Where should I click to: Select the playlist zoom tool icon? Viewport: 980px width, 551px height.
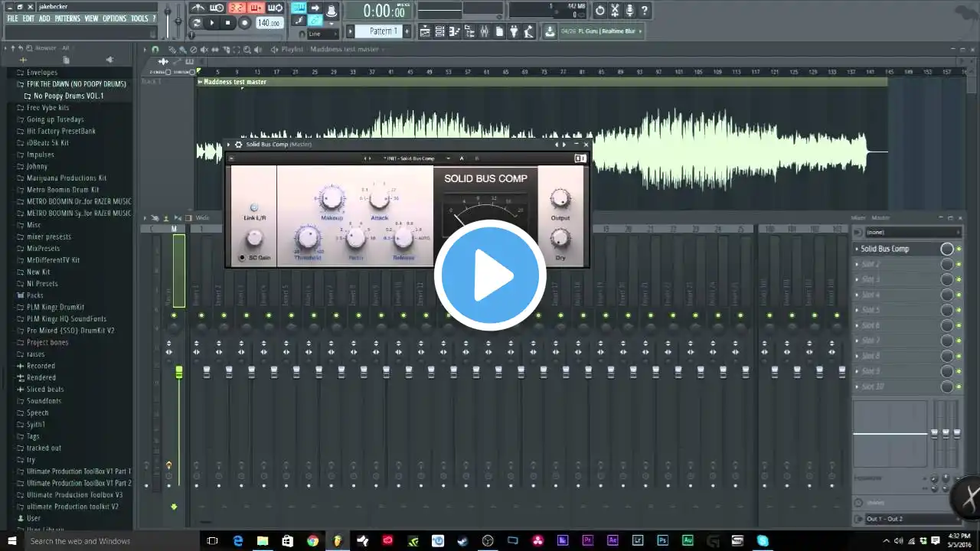coord(247,50)
